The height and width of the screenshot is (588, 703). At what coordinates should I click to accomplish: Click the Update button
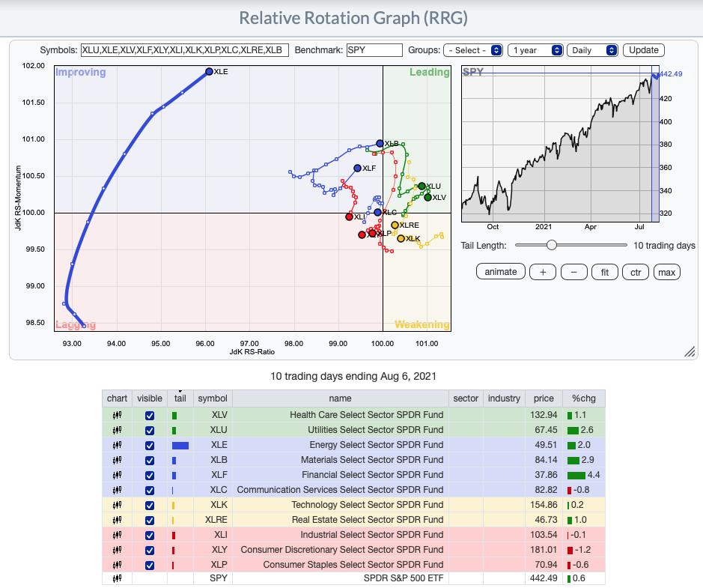click(643, 50)
